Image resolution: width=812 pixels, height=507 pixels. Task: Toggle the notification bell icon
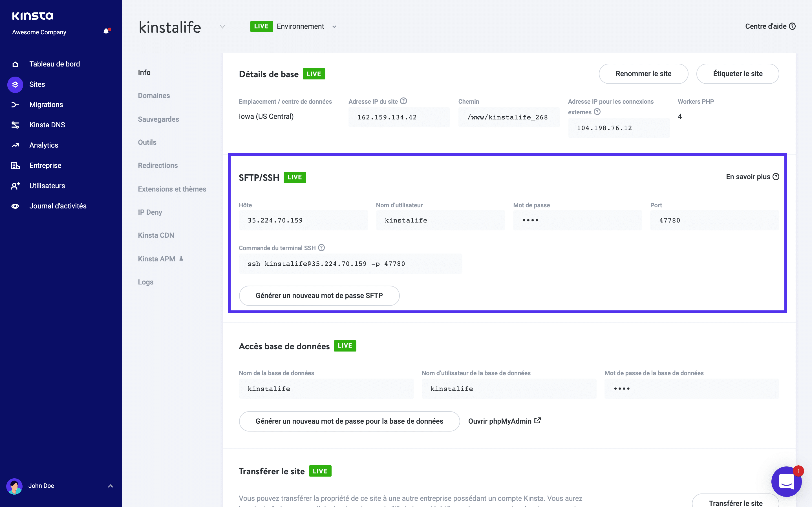106,32
